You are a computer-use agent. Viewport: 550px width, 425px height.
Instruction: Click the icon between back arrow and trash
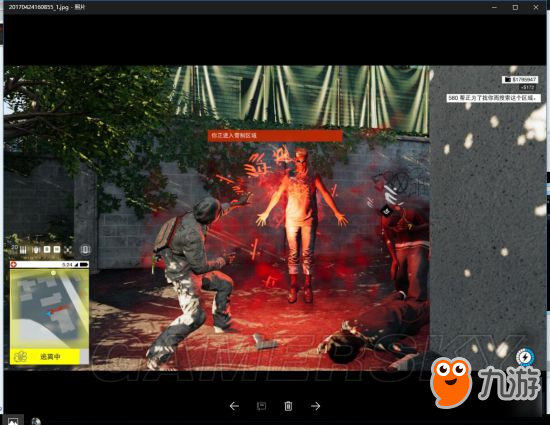(261, 406)
